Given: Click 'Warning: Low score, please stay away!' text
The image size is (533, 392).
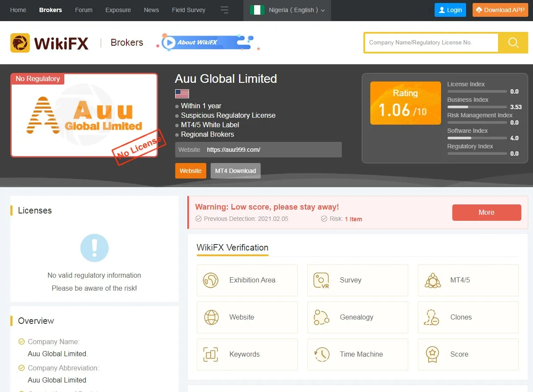Looking at the screenshot, I should [x=267, y=207].
